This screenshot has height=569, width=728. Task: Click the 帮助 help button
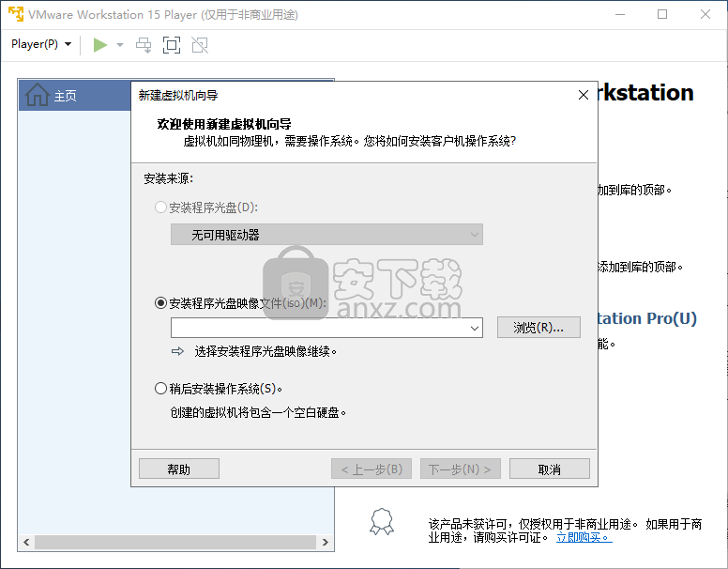178,469
